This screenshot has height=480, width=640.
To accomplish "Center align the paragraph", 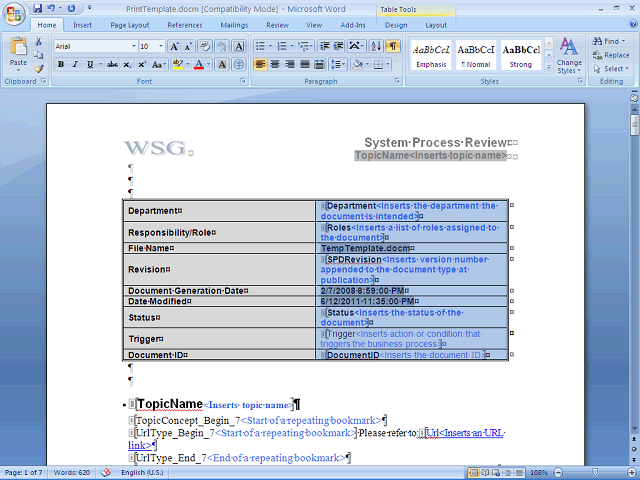I will click(x=275, y=64).
